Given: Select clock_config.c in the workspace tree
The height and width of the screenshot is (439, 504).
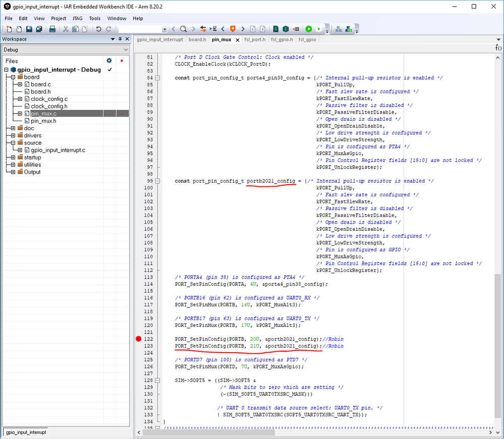Looking at the screenshot, I should coord(49,99).
